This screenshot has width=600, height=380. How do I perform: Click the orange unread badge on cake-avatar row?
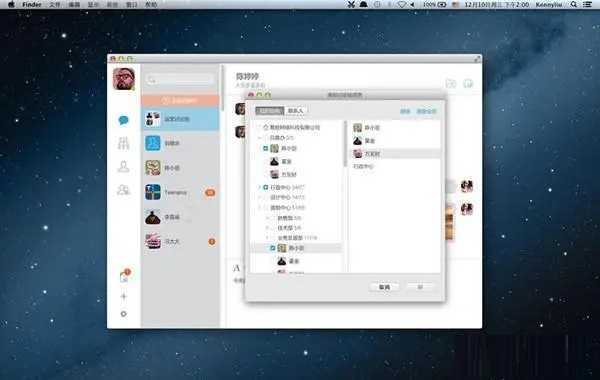[212, 241]
